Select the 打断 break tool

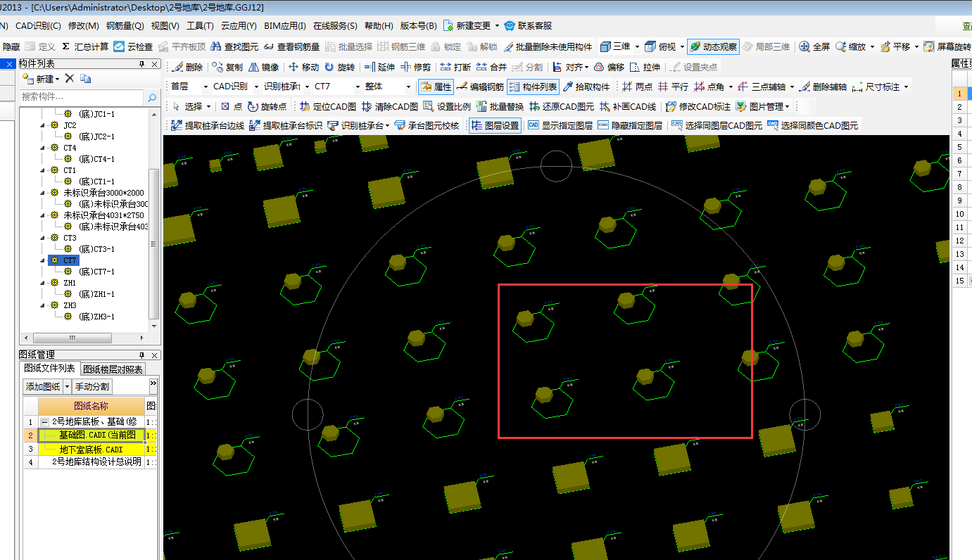(455, 68)
